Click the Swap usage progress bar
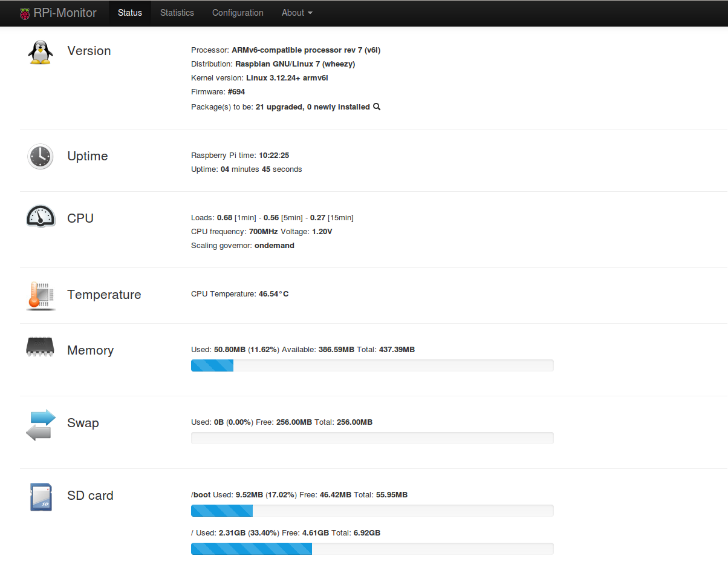Screen dimensions: 728x573 [372, 438]
